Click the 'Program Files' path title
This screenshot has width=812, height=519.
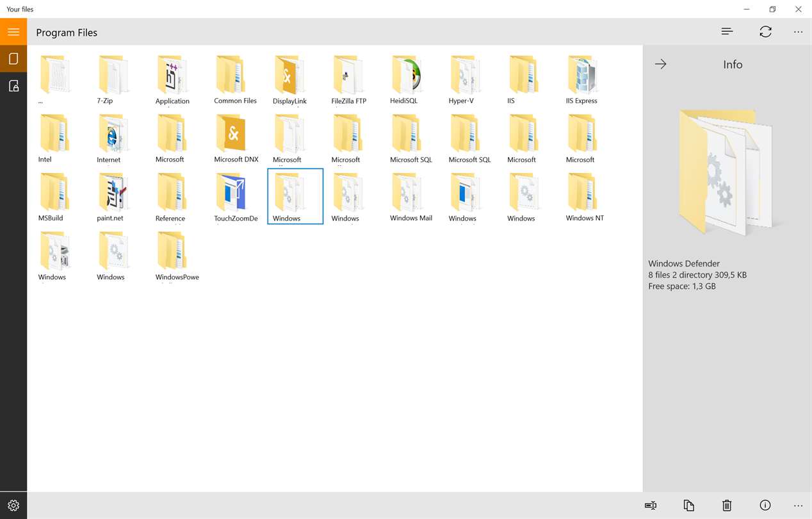point(67,33)
